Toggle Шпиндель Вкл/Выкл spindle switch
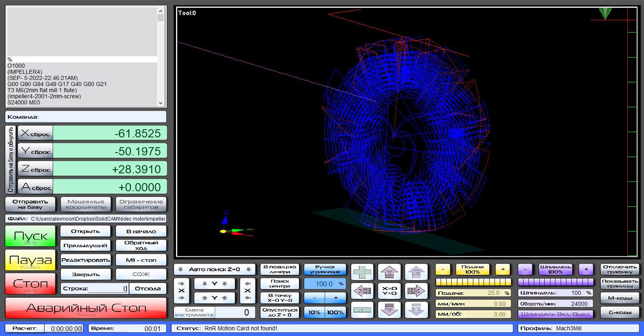The width and height of the screenshot is (644, 336). (x=555, y=314)
